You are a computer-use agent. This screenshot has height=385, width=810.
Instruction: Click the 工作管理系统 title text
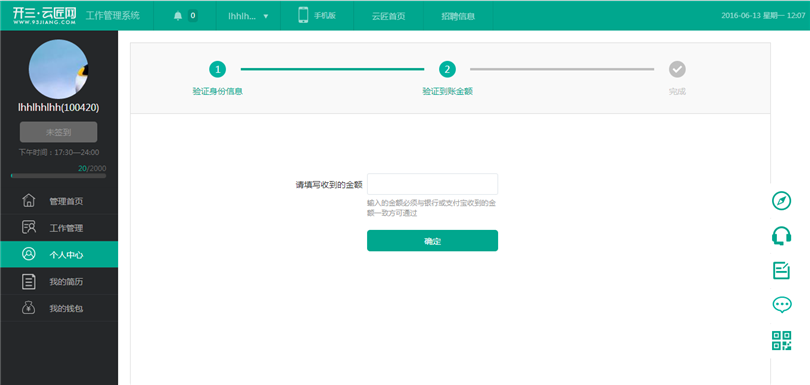[x=113, y=16]
